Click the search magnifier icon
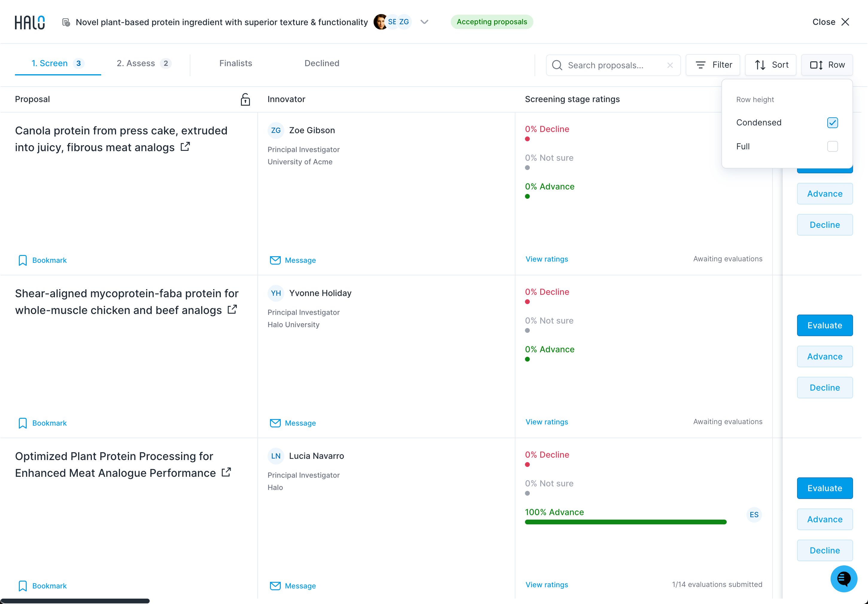 pos(557,65)
